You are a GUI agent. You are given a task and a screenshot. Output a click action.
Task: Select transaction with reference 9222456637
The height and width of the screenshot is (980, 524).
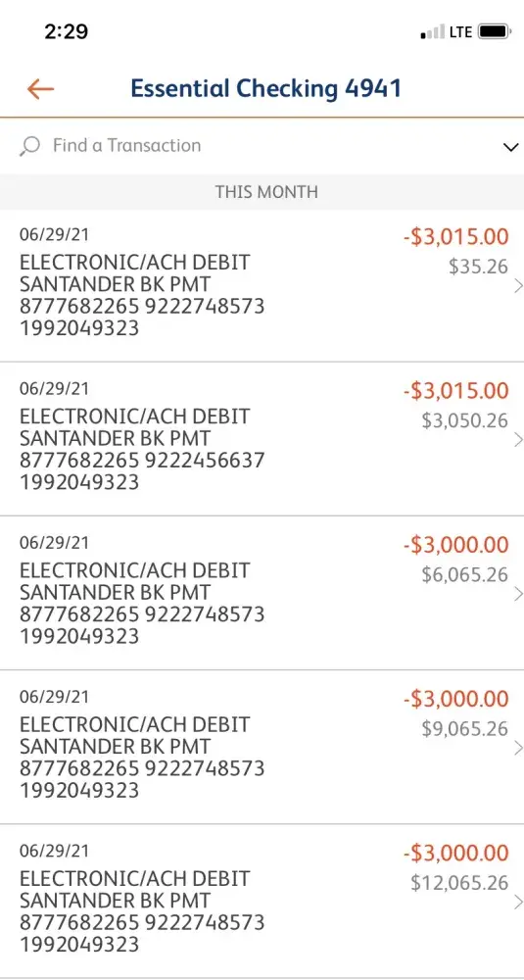[262, 439]
